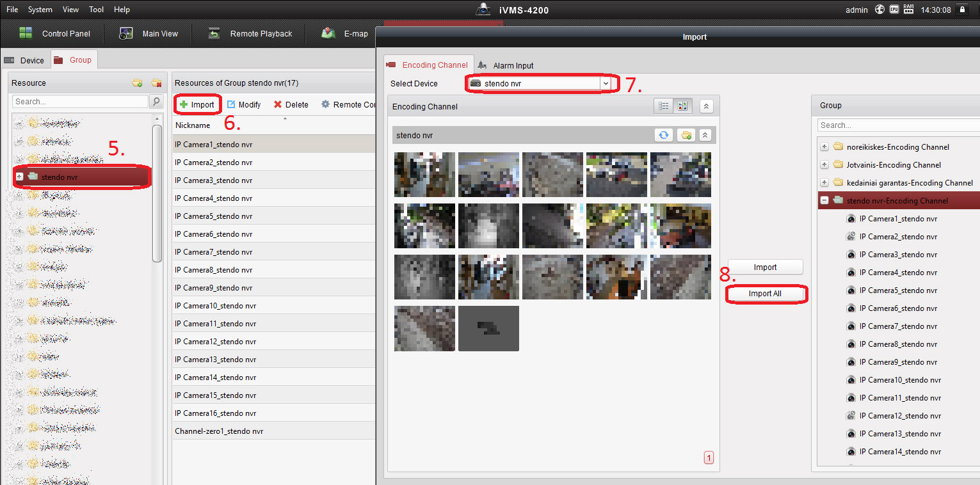Open the Tool menu
Image resolution: width=980 pixels, height=485 pixels.
pyautogui.click(x=97, y=10)
